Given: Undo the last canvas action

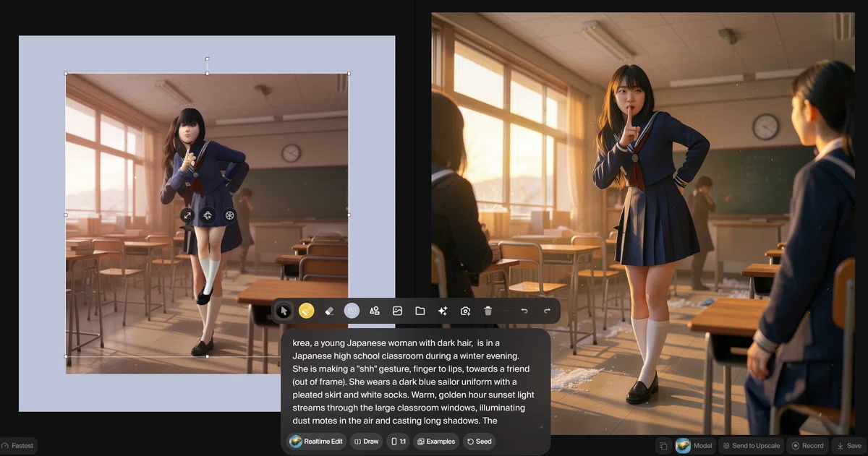Looking at the screenshot, I should tap(524, 311).
